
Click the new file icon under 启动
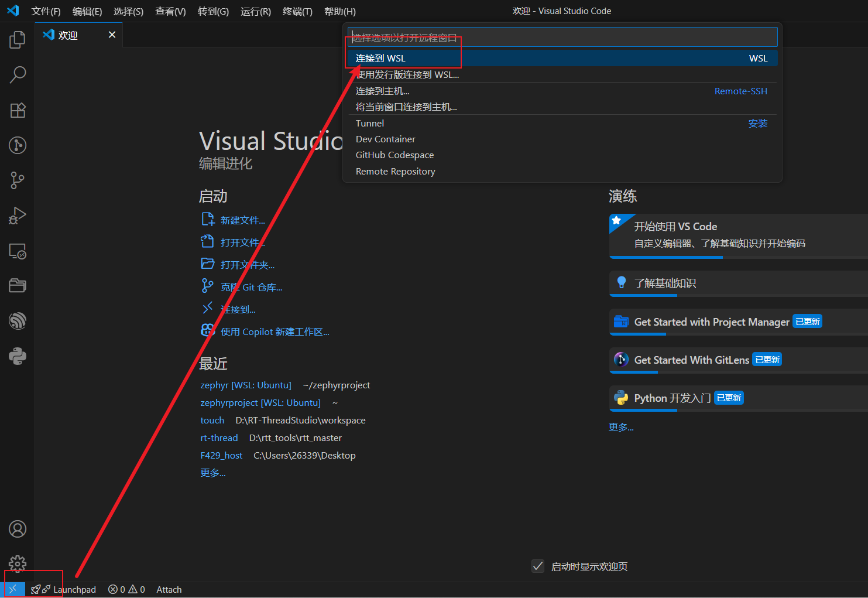click(x=208, y=219)
